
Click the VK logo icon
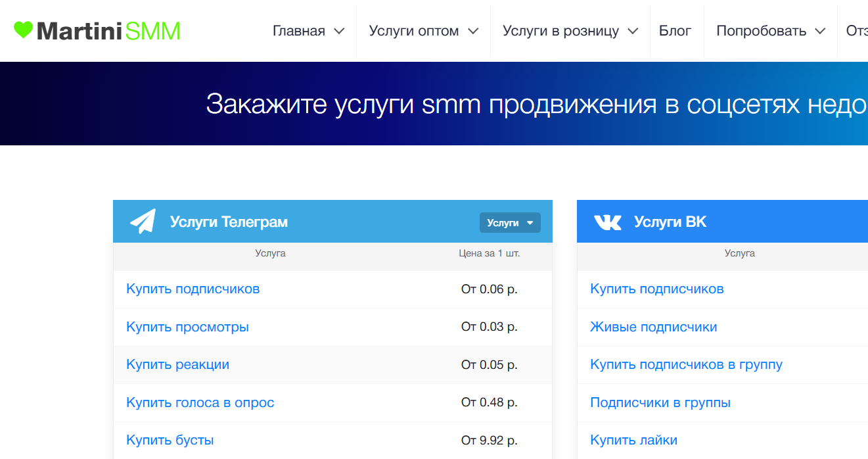(607, 222)
